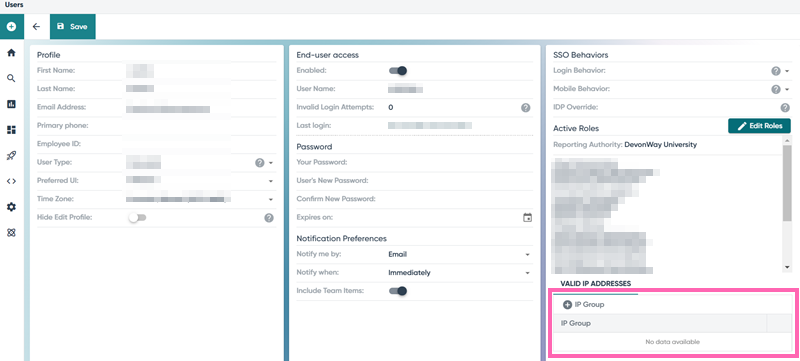
Task: Click DevonWay University reporting authority text
Action: (660, 145)
